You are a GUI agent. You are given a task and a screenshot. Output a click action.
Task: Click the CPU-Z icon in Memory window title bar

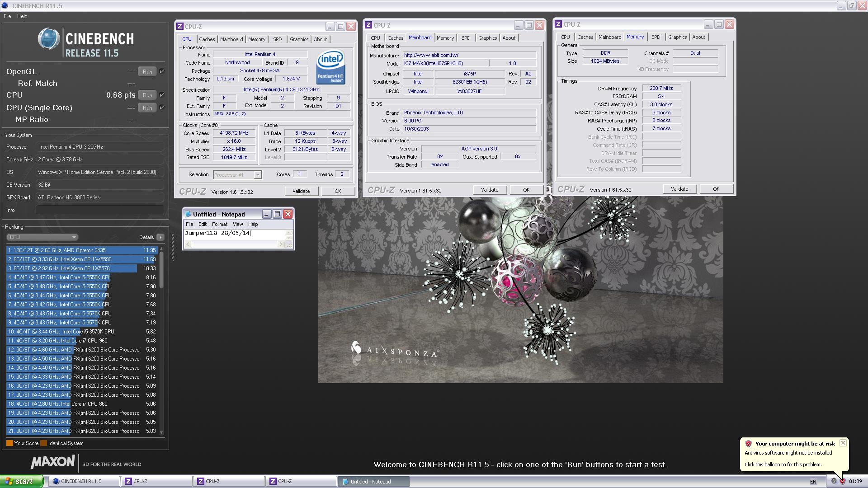pos(558,24)
